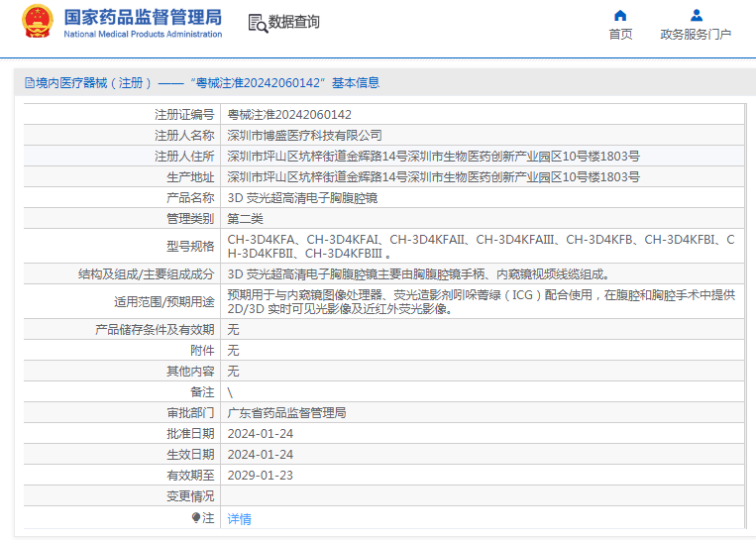Click the 型号规格 row label
This screenshot has height=540, width=756.
click(190, 247)
